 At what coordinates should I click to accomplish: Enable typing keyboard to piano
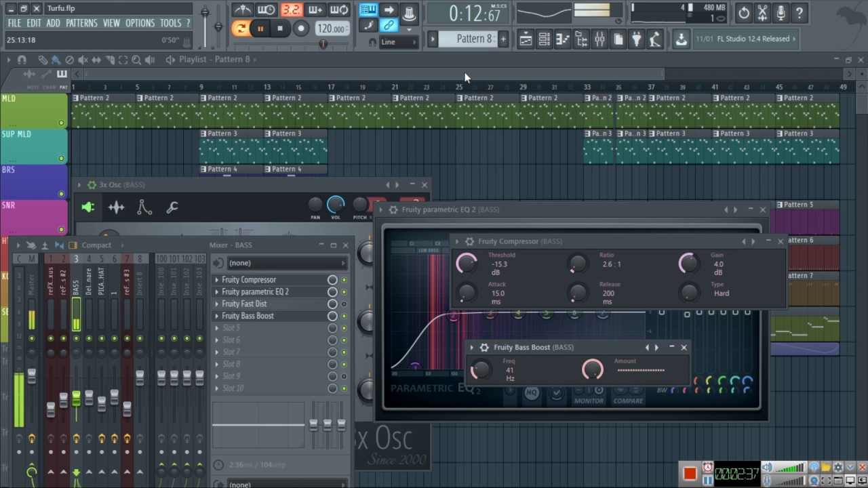click(x=368, y=9)
